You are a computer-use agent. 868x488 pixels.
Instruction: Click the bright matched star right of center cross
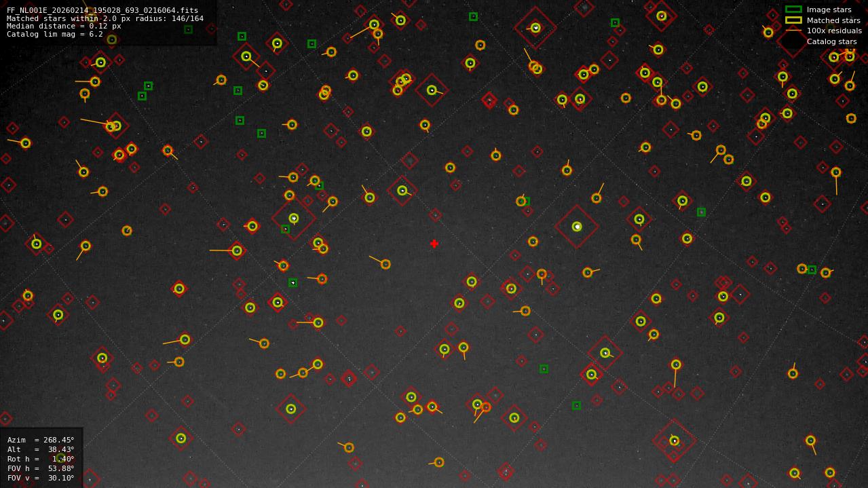click(577, 227)
